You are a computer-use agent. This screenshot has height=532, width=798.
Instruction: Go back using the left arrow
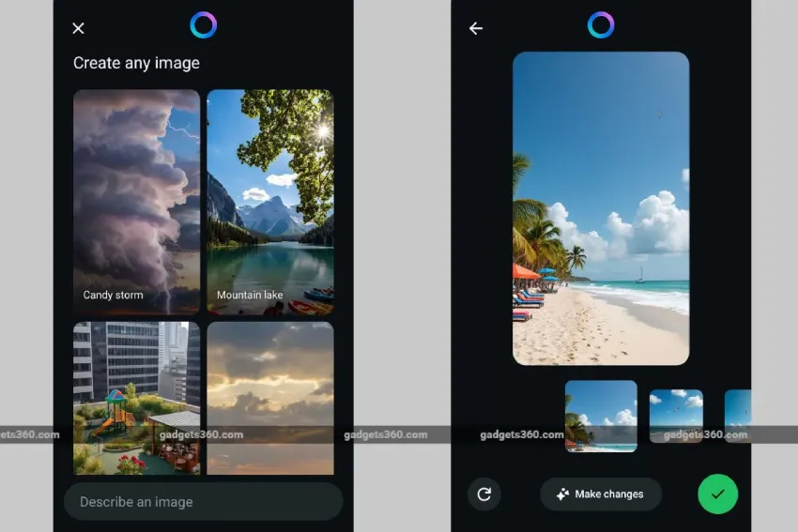tap(476, 28)
